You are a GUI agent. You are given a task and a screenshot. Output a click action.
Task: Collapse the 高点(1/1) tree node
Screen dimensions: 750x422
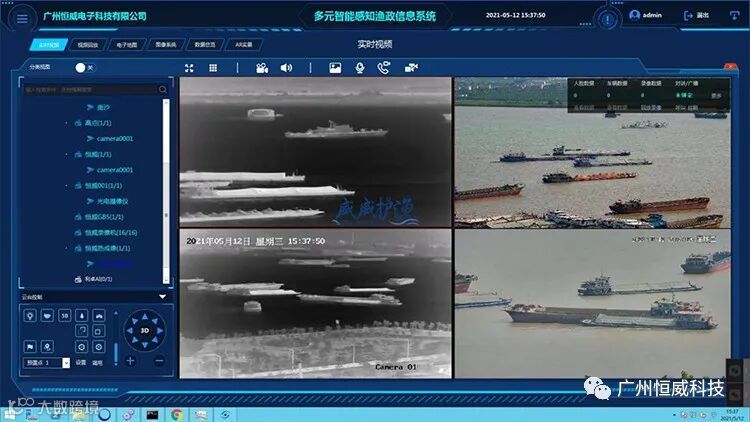point(66,123)
